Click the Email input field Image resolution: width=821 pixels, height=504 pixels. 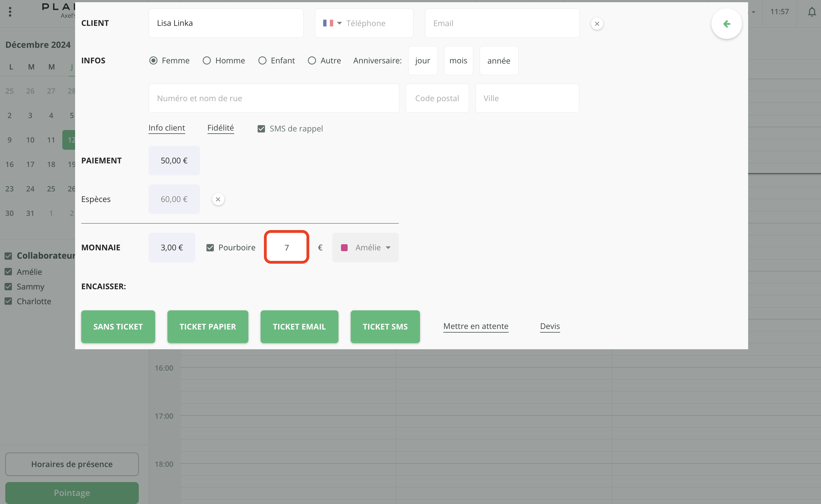[502, 23]
